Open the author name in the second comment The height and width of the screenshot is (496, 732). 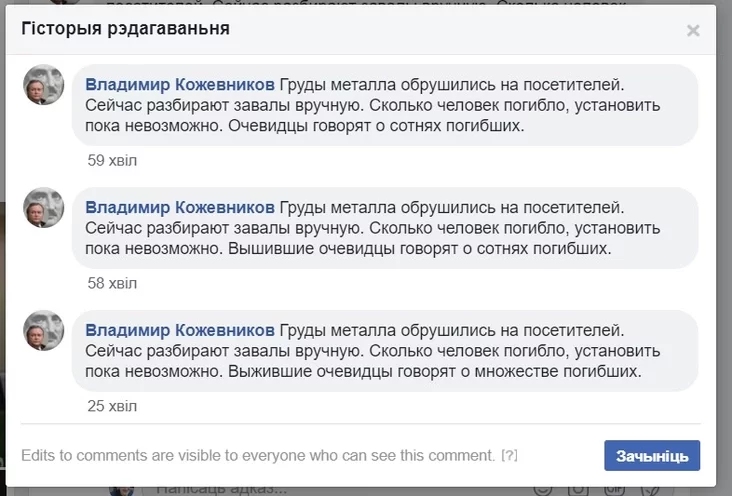point(180,207)
